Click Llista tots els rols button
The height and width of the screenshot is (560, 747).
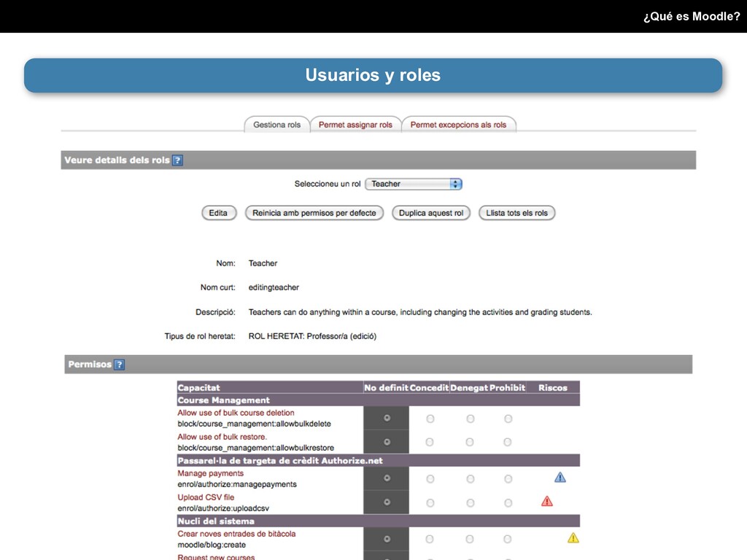point(517,213)
